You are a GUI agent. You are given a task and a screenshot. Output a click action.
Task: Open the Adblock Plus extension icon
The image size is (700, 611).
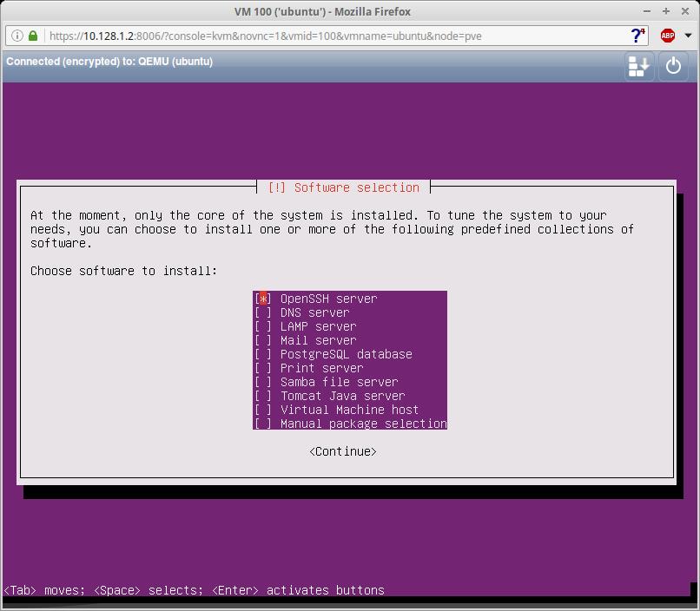[x=667, y=36]
